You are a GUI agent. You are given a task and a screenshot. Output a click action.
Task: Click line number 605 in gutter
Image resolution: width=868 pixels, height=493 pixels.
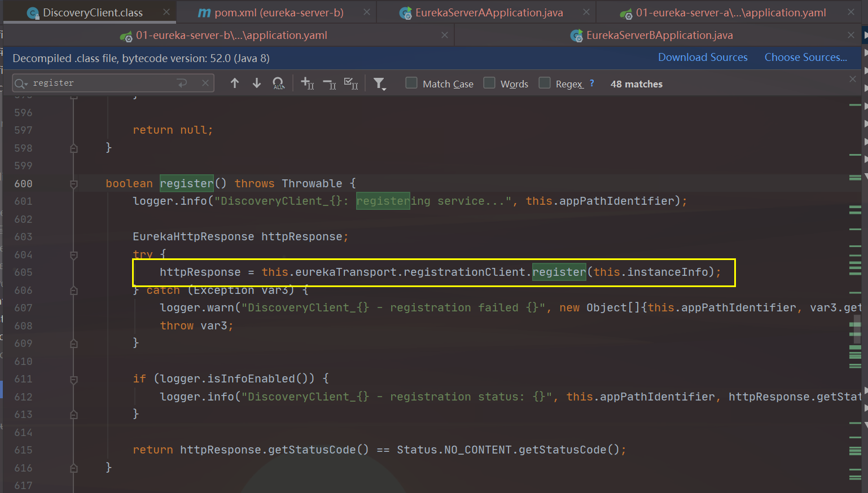click(x=23, y=272)
